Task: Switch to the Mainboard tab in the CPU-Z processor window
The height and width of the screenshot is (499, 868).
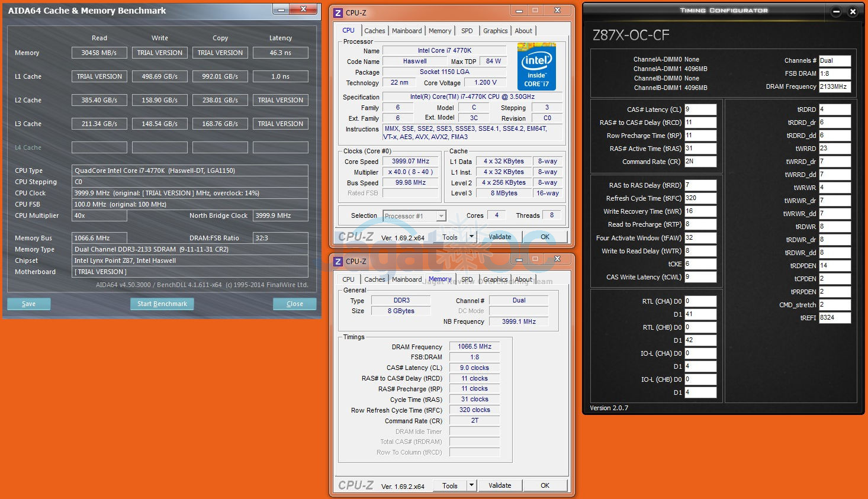Action: (x=407, y=31)
